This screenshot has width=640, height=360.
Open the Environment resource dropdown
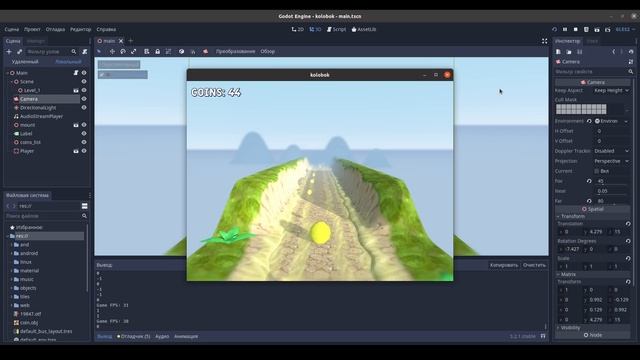626,121
